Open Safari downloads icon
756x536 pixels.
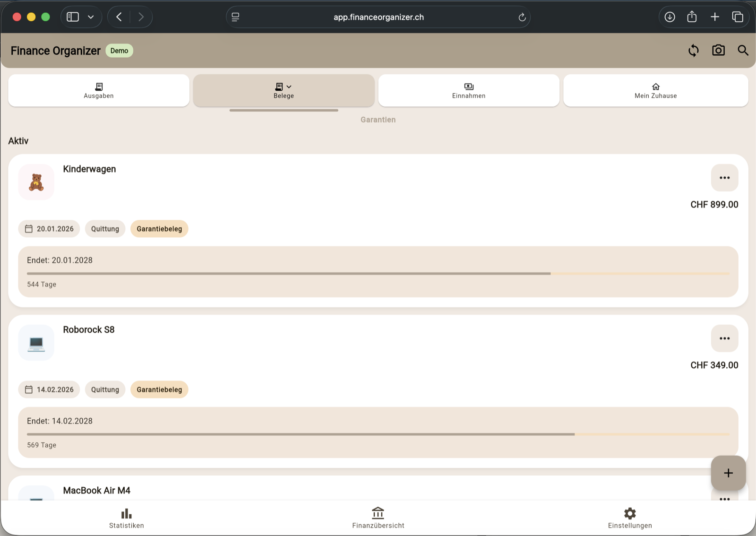tap(670, 17)
